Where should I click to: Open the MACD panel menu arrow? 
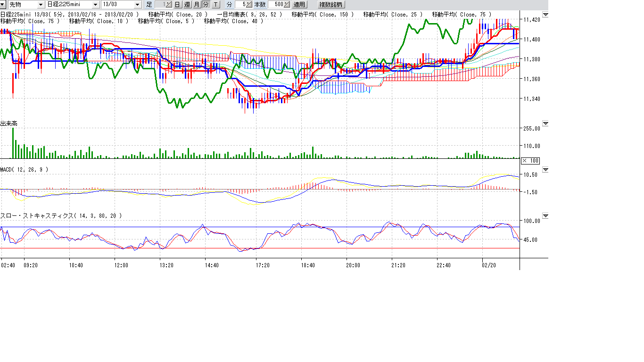(x=545, y=169)
